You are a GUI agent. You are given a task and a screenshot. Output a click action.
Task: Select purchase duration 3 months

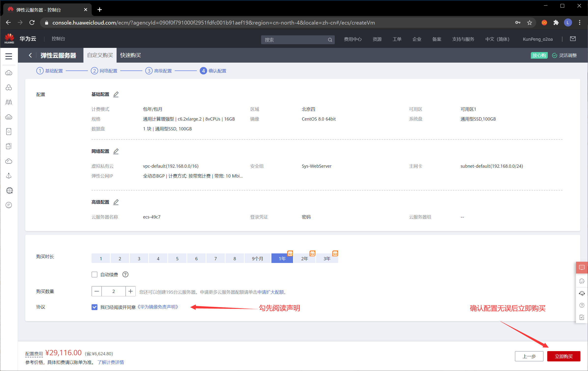[139, 259]
